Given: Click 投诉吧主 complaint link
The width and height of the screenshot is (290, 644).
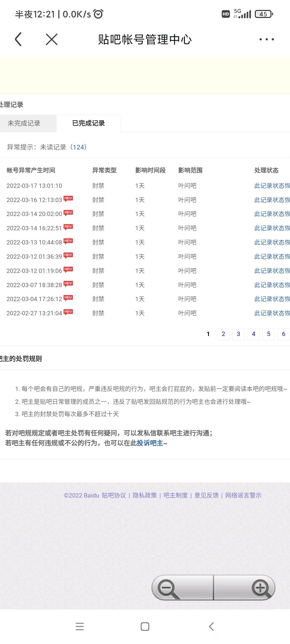Looking at the screenshot, I should [x=150, y=443].
